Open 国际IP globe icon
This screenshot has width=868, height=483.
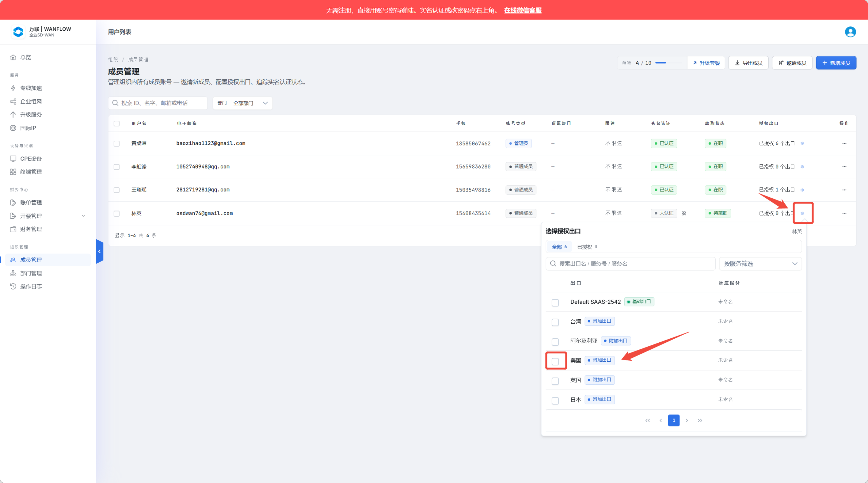tap(13, 128)
